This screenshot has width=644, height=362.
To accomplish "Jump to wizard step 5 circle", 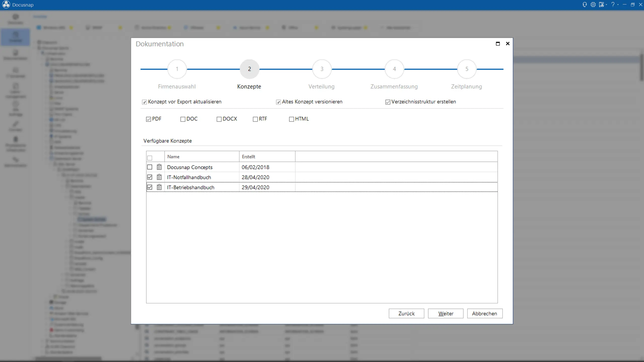I will (467, 69).
